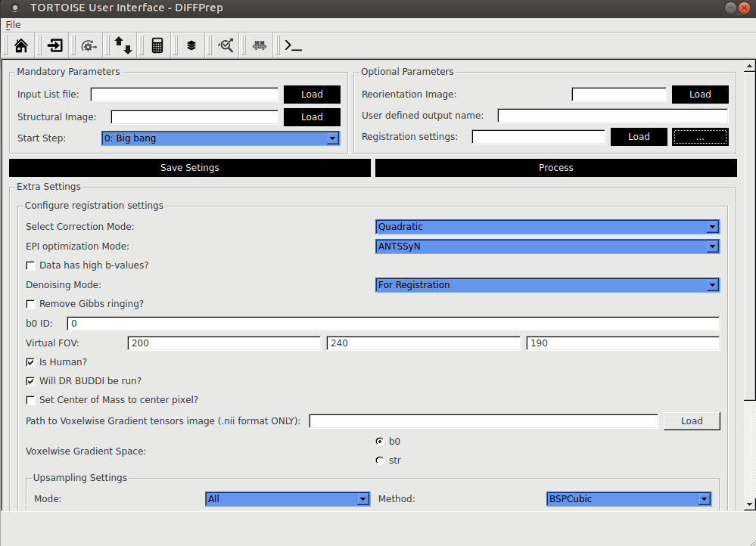Click the gear with arrow icon
The image size is (756, 546).
coord(89,45)
